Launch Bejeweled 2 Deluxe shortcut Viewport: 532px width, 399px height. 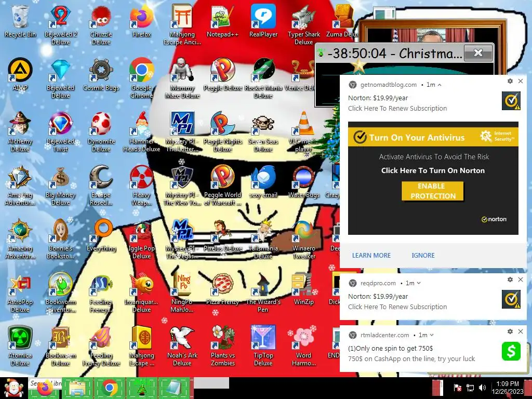click(61, 25)
